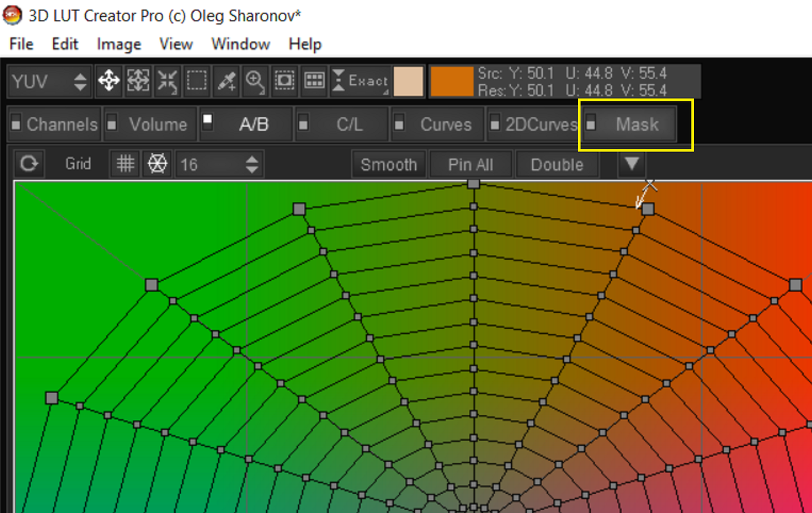
Task: Click the framed-circle mask view icon
Action: 284,81
